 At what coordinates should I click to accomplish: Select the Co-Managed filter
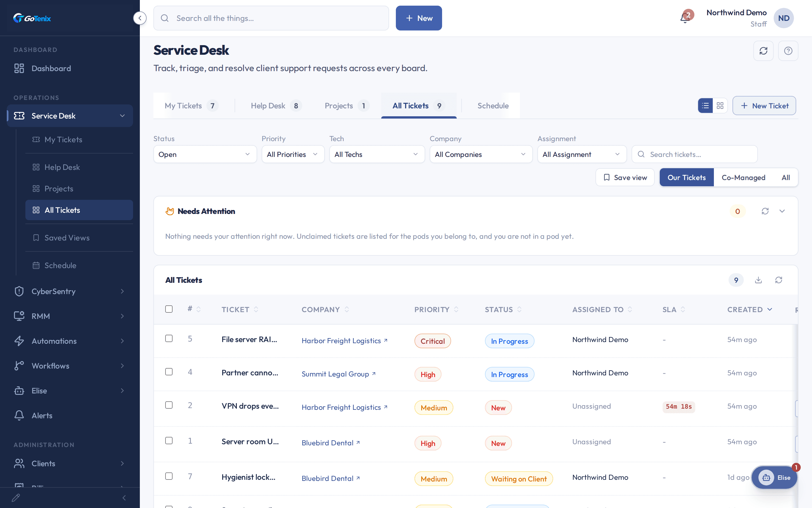click(743, 178)
